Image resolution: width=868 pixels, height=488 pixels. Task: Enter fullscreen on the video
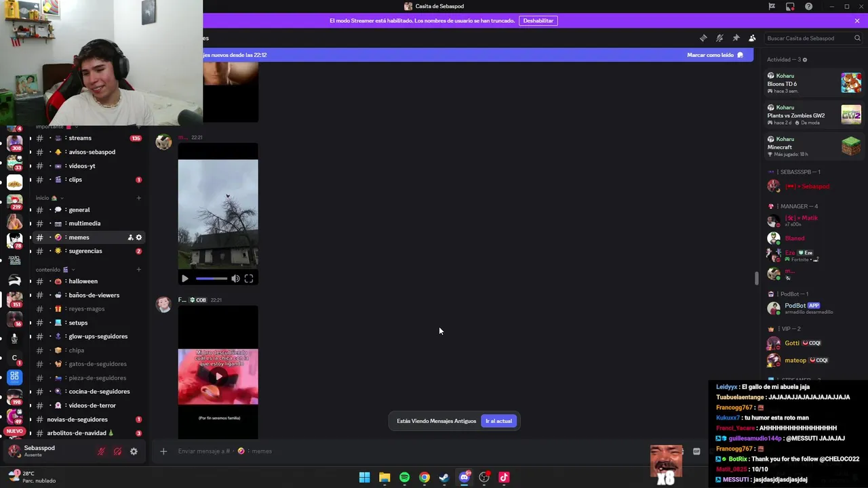(x=249, y=279)
